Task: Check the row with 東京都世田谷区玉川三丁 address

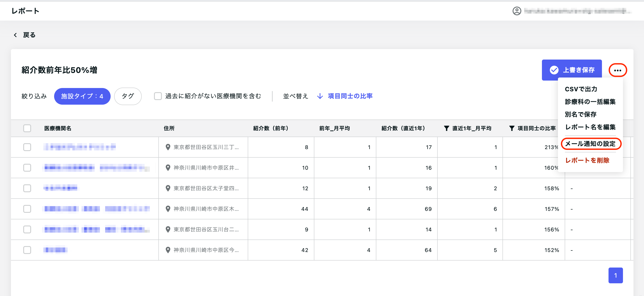Action: point(27,147)
